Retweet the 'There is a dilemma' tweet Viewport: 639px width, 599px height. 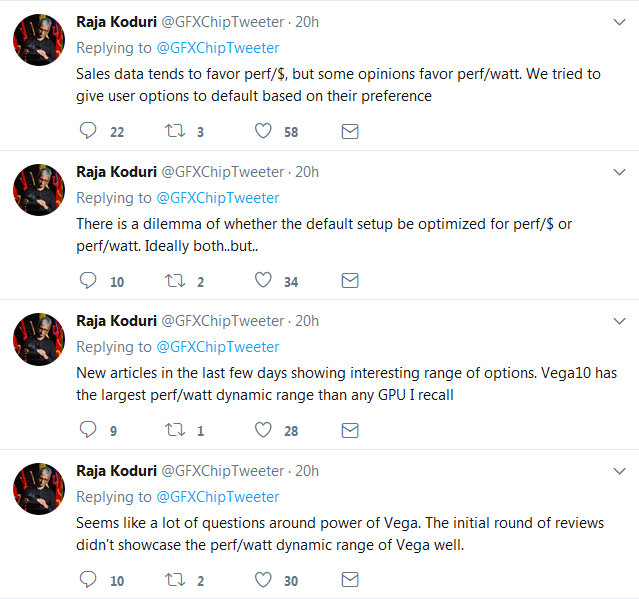coord(176,281)
